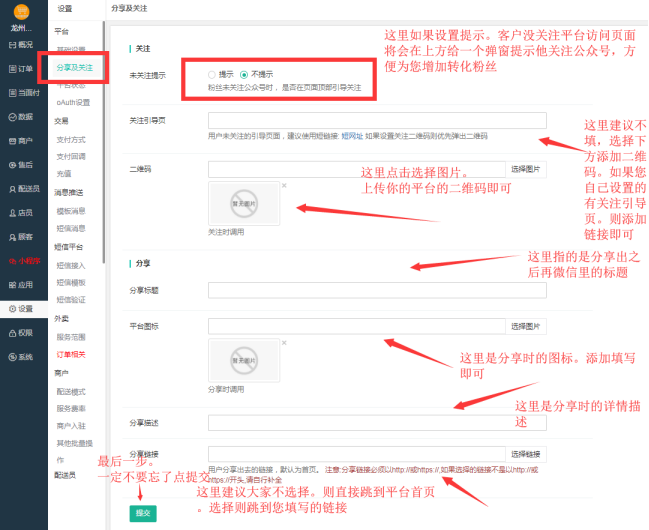Click 选择图片 button next to 平台图标
649x530 pixels.
(x=526, y=326)
